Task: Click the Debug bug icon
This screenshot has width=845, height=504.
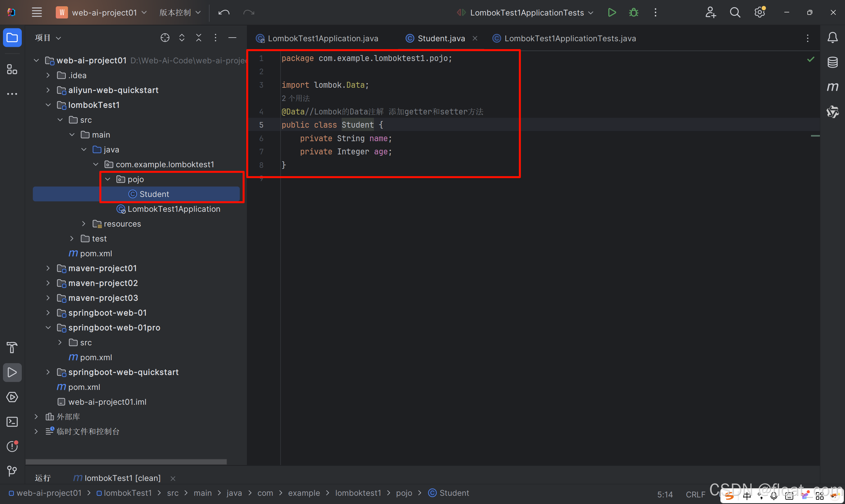Action: [634, 13]
